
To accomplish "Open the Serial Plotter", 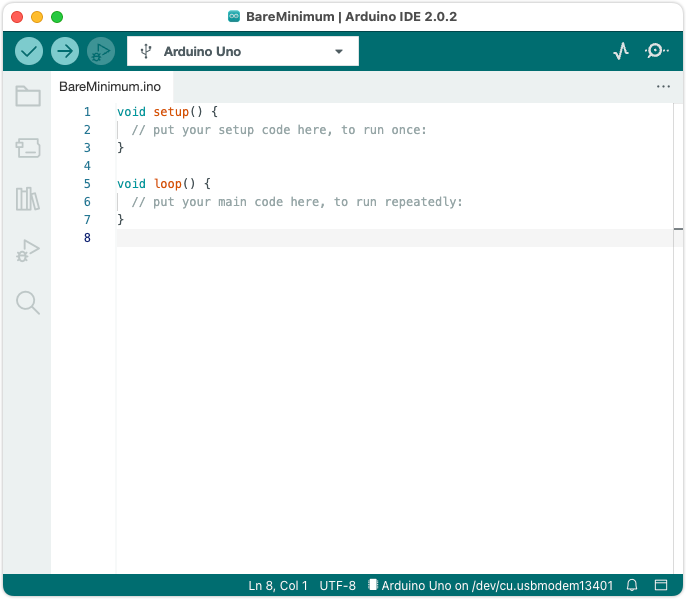I will click(x=621, y=51).
